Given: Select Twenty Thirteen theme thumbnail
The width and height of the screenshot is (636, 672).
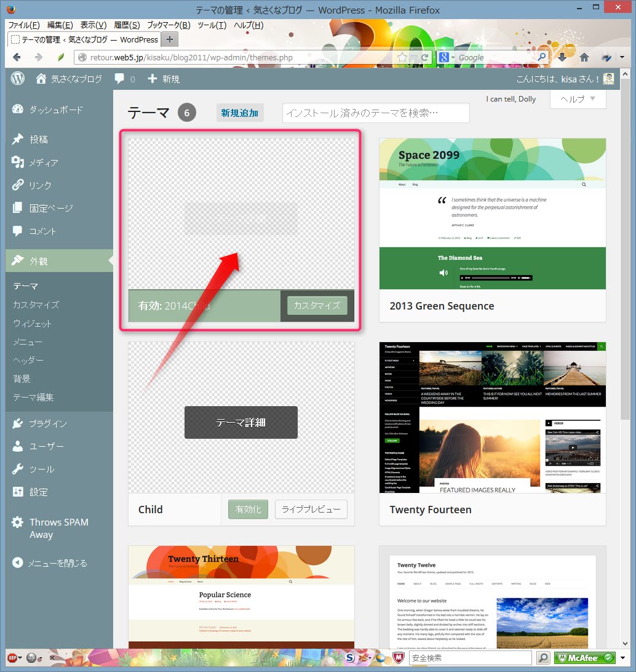Looking at the screenshot, I should [x=241, y=596].
